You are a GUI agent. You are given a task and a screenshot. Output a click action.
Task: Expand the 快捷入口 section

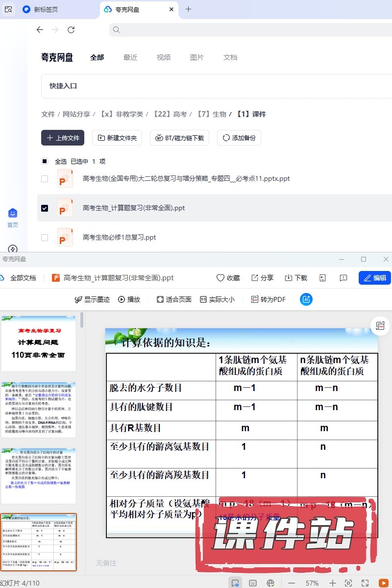pyautogui.click(x=63, y=86)
